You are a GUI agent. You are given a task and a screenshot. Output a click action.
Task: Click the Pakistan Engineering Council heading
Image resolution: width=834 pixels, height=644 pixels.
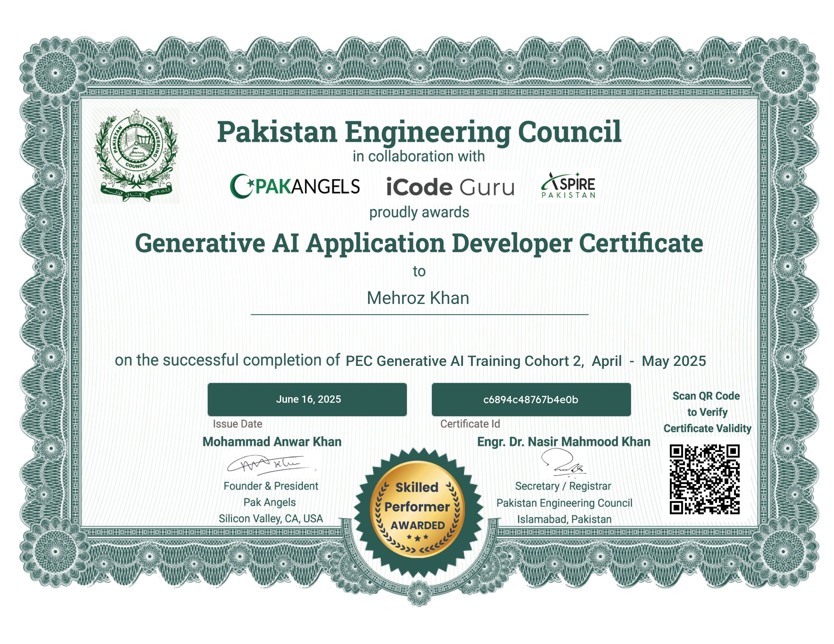pos(419,132)
